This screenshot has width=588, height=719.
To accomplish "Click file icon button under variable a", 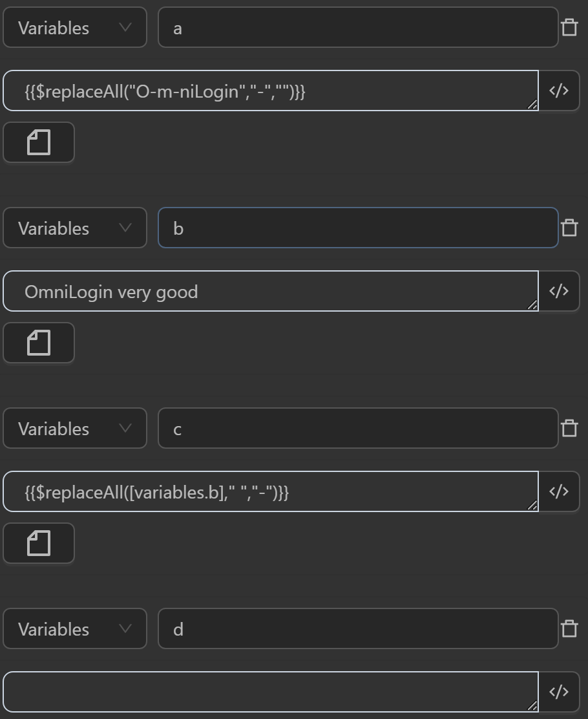I will click(x=39, y=142).
